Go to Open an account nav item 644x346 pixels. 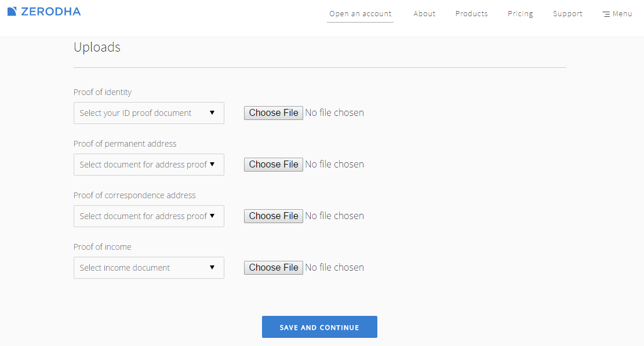(360, 13)
